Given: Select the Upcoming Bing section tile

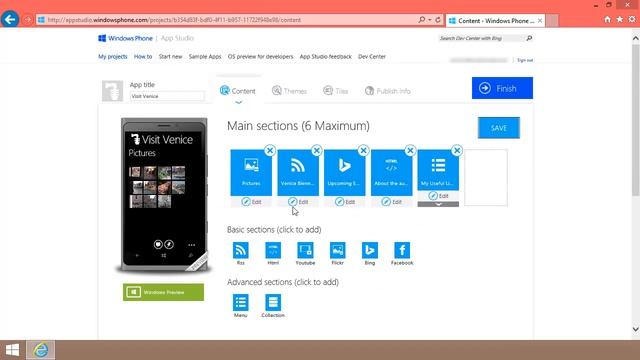Looking at the screenshot, I should coord(344,172).
